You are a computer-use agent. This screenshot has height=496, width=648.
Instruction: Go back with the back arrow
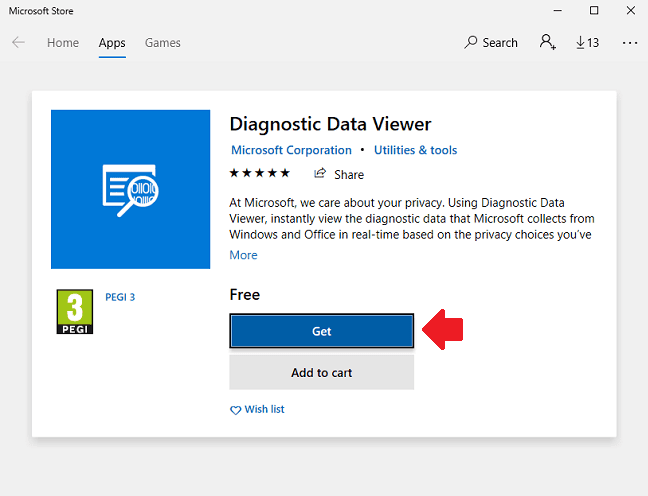[18, 42]
